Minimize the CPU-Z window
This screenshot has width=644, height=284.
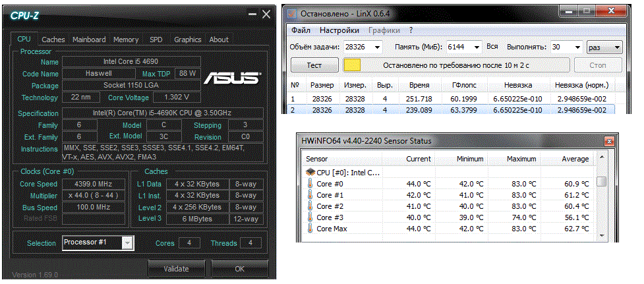(252, 14)
